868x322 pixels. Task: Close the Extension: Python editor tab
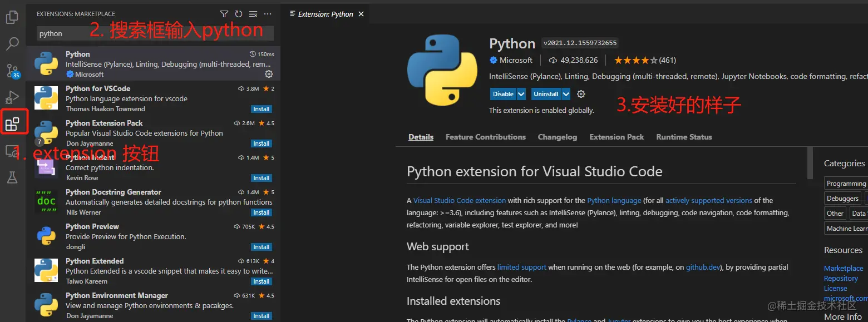[361, 14]
